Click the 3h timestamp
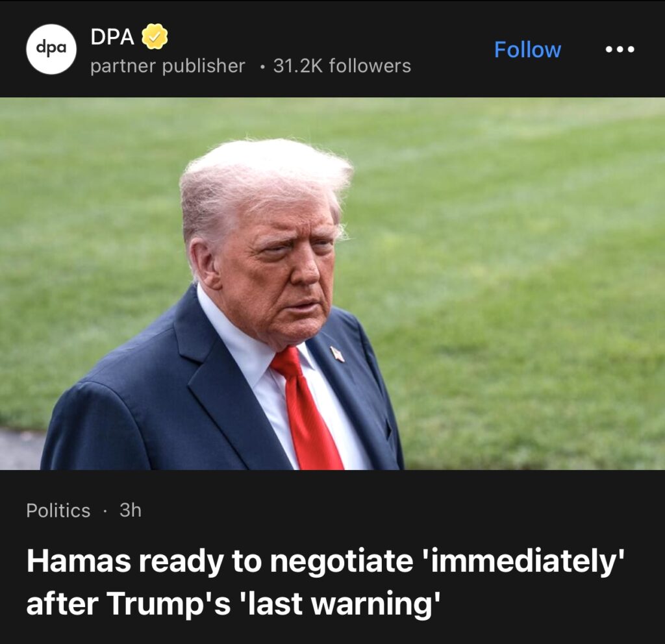Image resolution: width=665 pixels, height=644 pixels. tap(130, 510)
